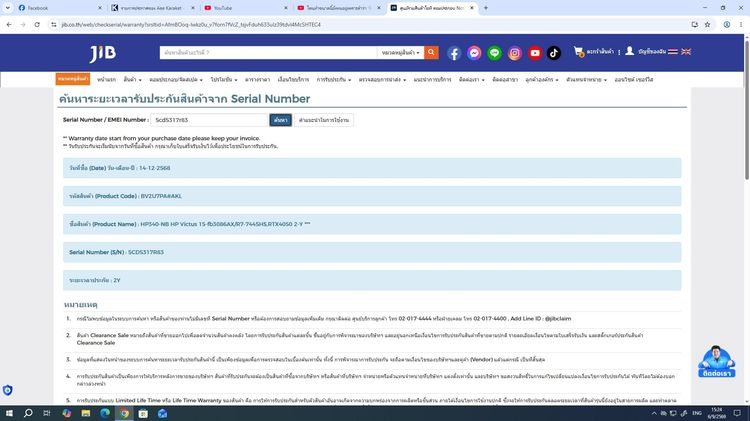Click the orange category button in nav
Viewport: 750px width, 421px height.
tap(73, 79)
